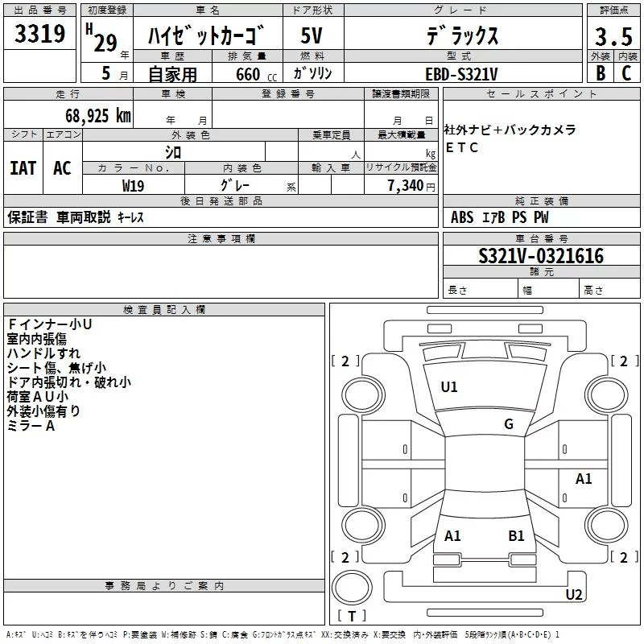644x644 pixels.
Task: Select the displacement value 660 cc
Action: pos(256,75)
